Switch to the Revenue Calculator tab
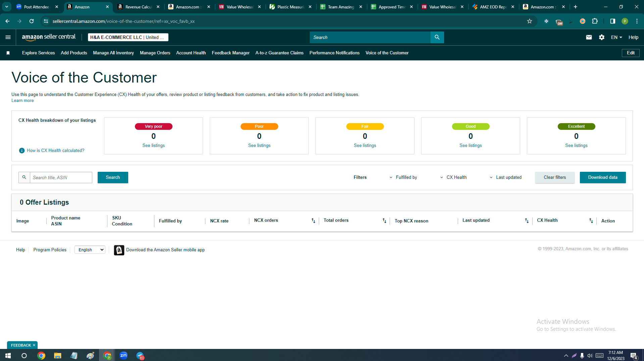Viewport: 644px width, 361px height. click(139, 7)
